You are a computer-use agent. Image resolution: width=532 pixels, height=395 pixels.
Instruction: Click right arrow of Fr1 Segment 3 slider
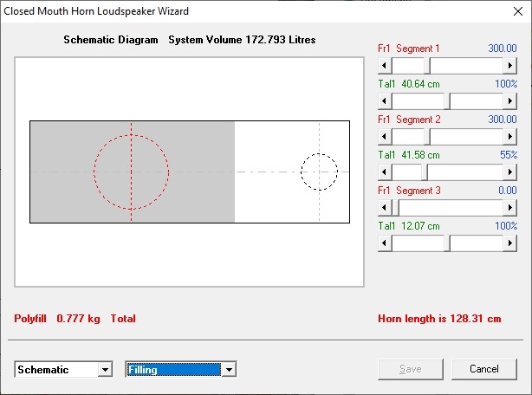click(510, 208)
